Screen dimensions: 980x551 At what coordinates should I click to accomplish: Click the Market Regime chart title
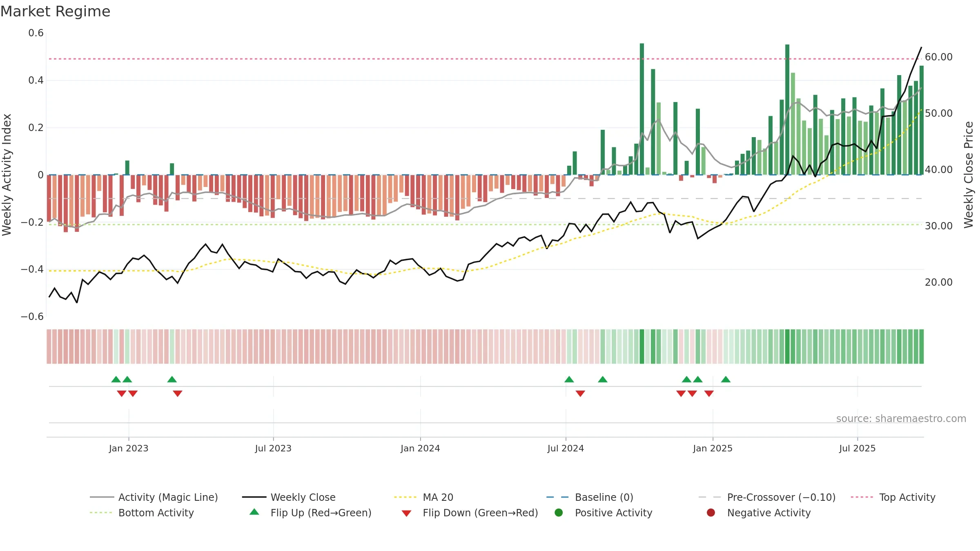[55, 11]
